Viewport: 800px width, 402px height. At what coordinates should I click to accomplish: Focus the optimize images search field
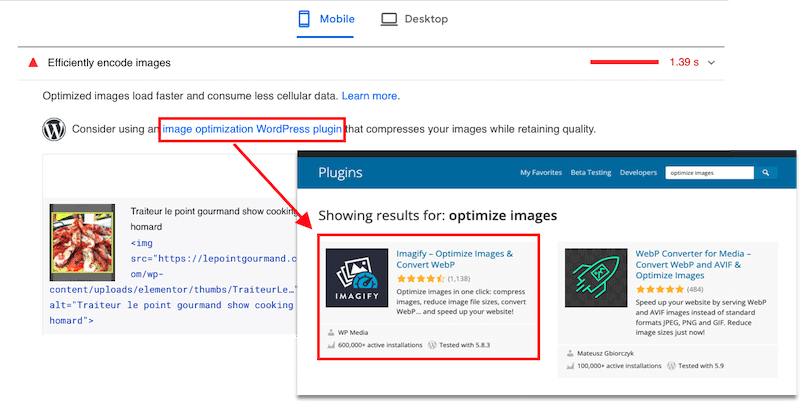click(x=709, y=173)
